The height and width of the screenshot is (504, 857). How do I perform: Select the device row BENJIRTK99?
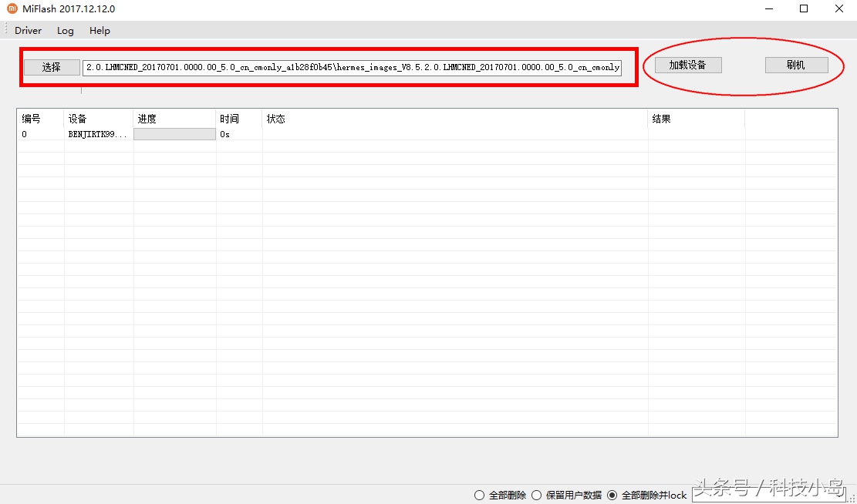click(x=98, y=133)
